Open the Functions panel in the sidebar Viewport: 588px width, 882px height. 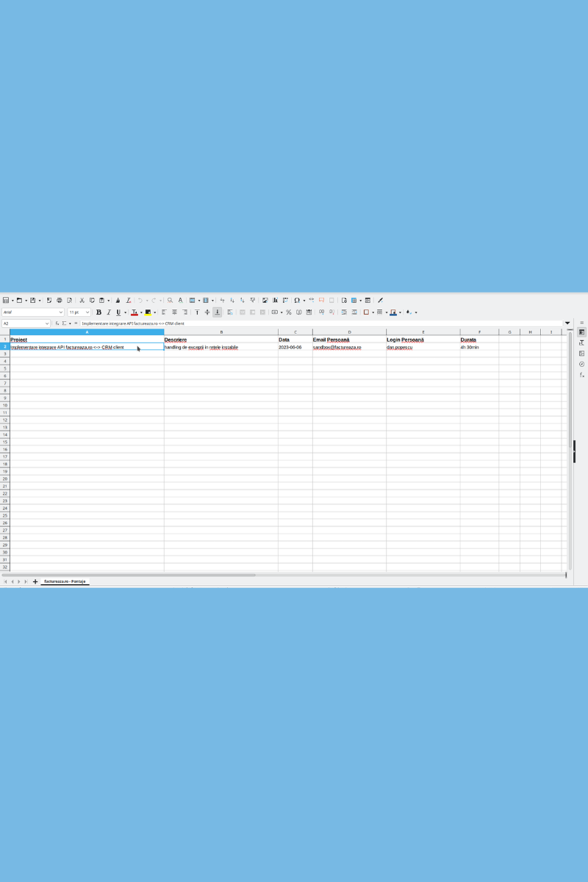pyautogui.click(x=581, y=374)
